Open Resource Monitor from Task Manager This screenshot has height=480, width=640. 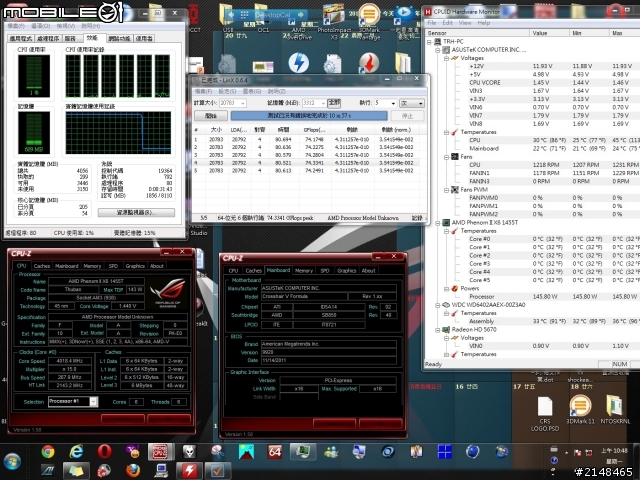click(136, 213)
